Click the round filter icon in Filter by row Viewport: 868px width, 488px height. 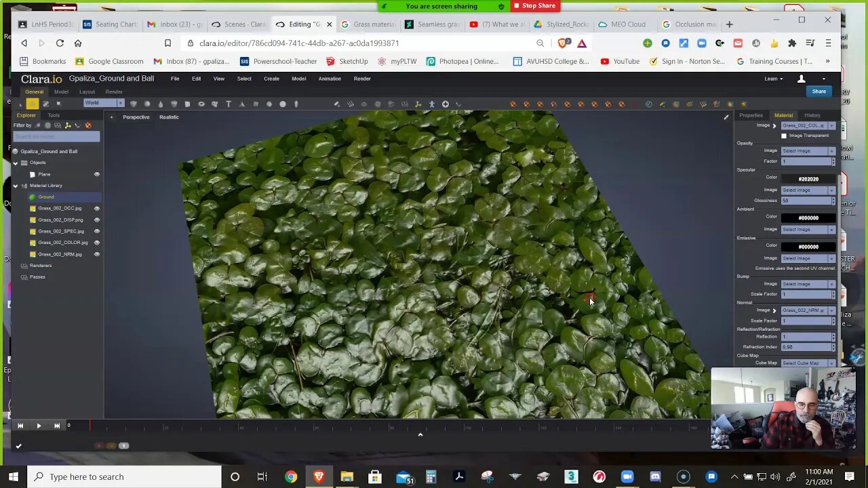(x=47, y=125)
